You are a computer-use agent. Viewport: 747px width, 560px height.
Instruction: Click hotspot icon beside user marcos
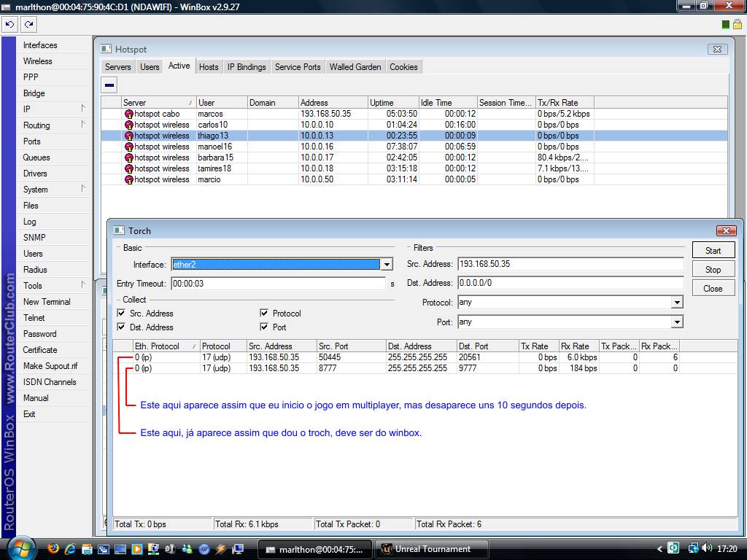click(x=128, y=114)
